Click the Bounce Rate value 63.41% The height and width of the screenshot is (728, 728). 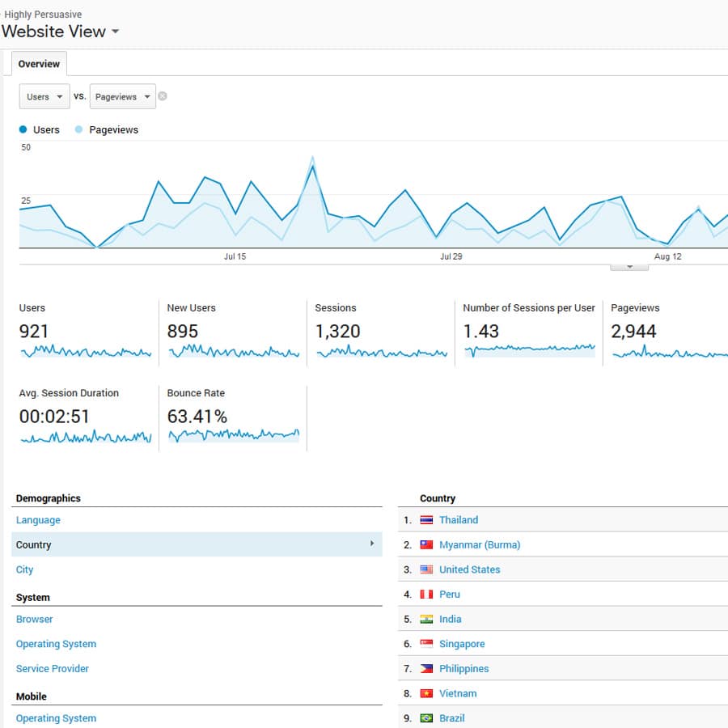click(x=197, y=417)
